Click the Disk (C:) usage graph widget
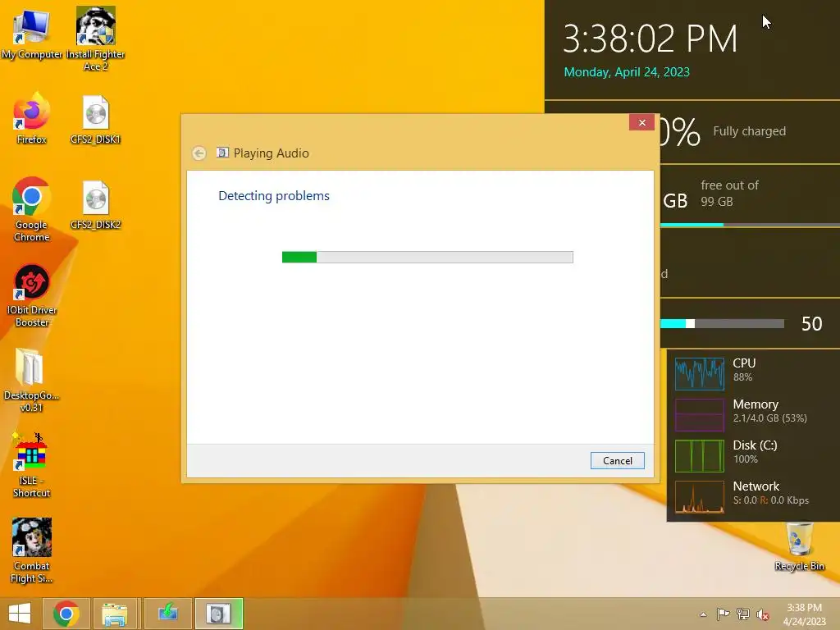The image size is (840, 630). tap(700, 456)
